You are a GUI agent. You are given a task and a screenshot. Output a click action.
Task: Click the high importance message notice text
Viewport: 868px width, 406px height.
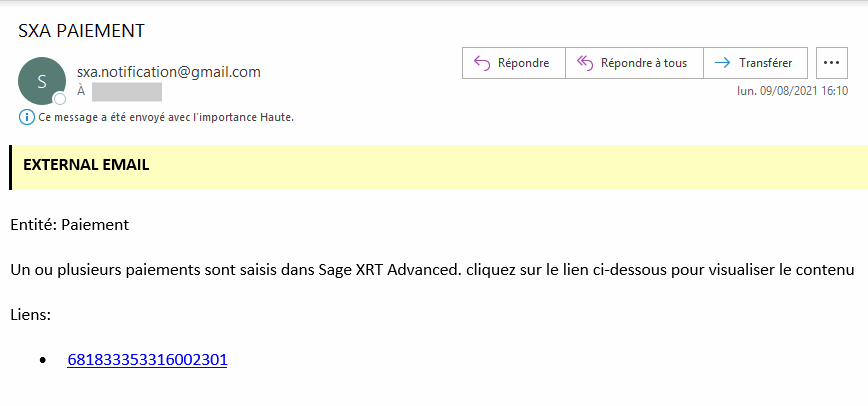165,117
